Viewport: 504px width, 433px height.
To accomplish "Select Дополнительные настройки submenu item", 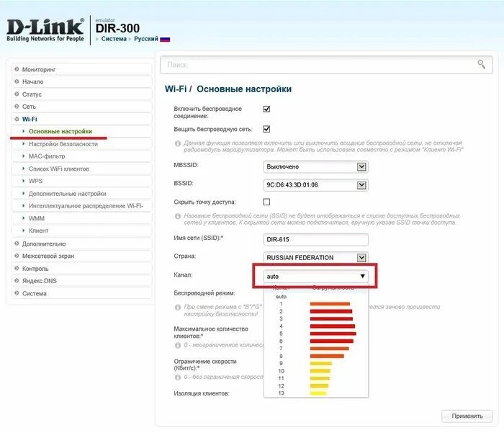I will tap(81, 194).
